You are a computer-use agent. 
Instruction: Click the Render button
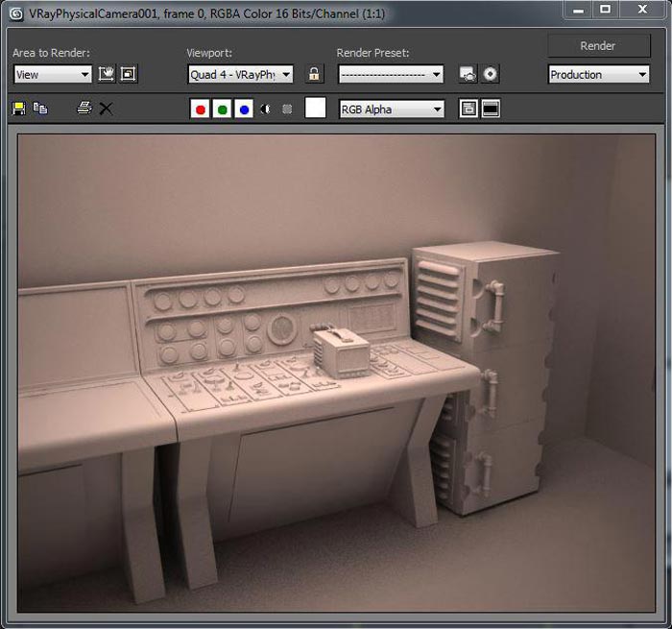pos(599,46)
